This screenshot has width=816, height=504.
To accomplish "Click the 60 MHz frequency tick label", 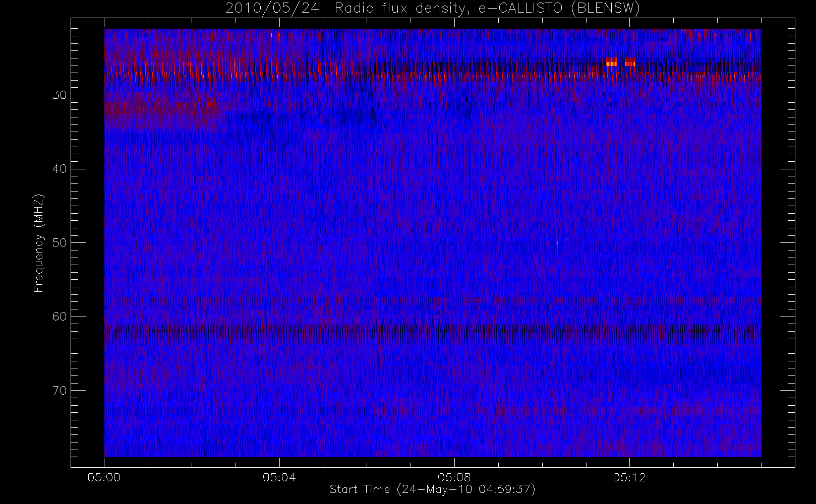I will click(60, 317).
